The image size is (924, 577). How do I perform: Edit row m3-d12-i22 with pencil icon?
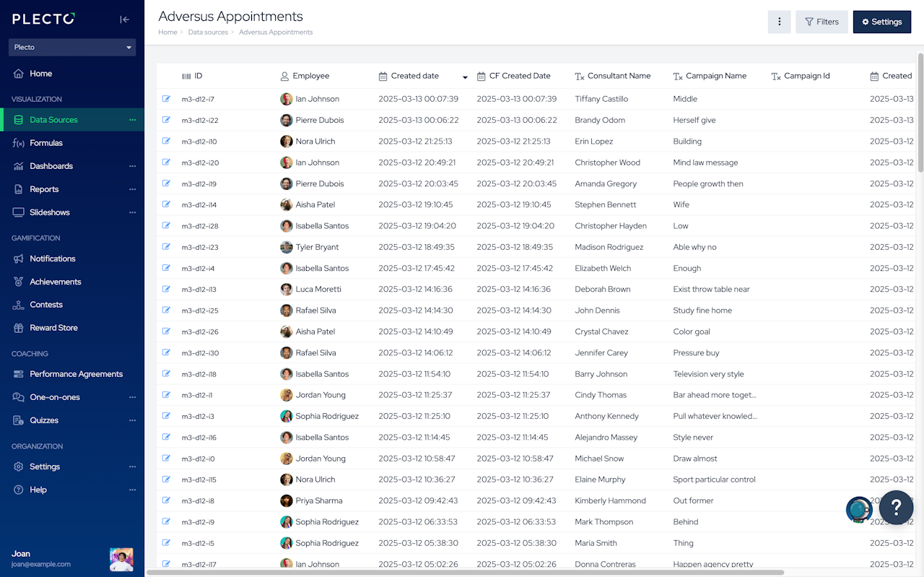click(166, 119)
